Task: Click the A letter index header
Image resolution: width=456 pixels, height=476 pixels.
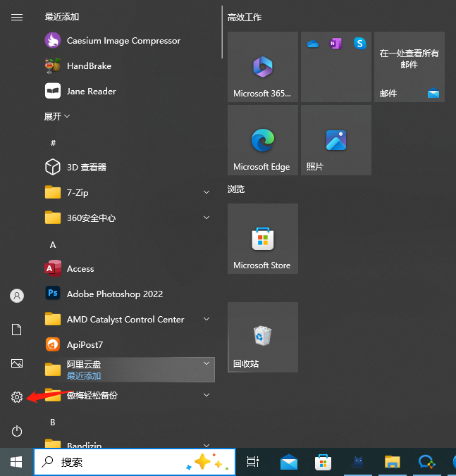Action: 53,244
